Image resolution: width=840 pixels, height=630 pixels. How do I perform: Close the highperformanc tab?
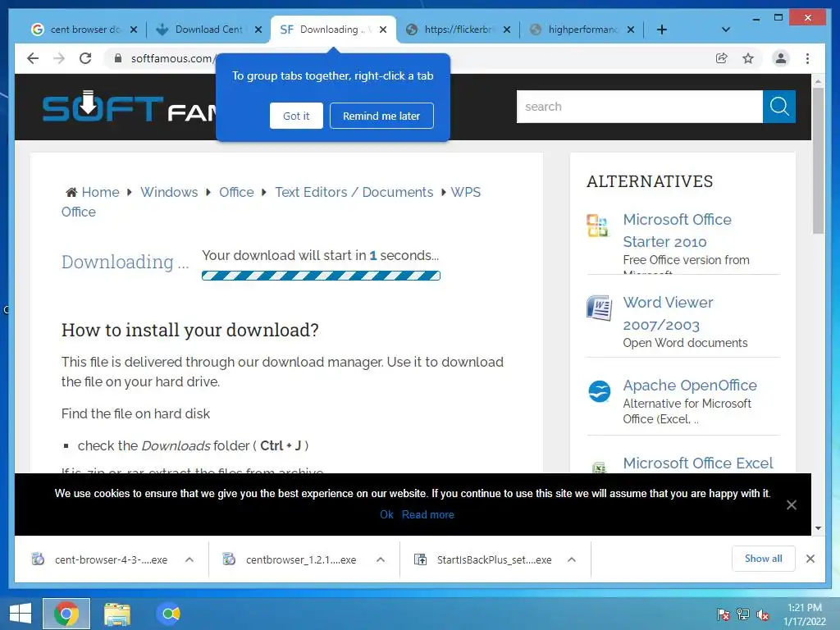pos(631,30)
